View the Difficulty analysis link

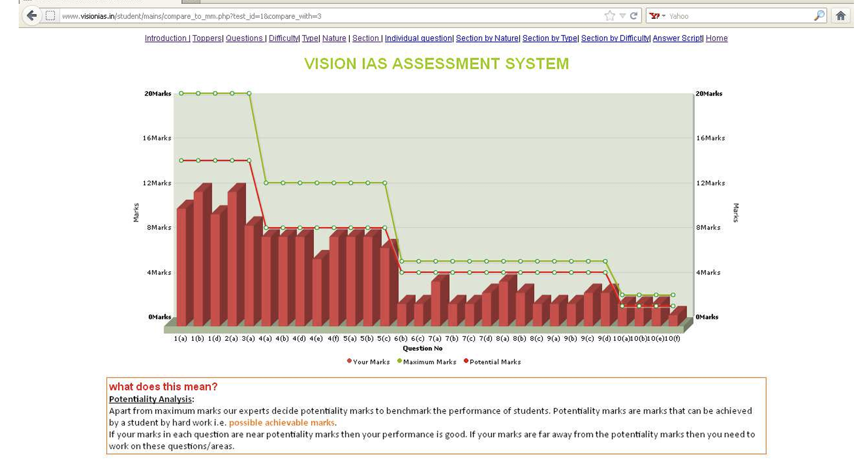[283, 38]
